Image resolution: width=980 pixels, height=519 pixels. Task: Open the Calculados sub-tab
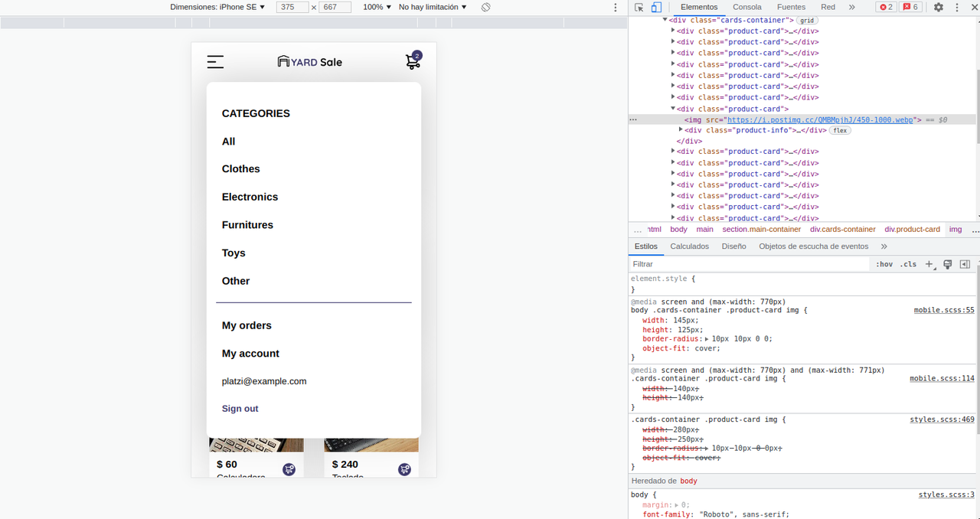[690, 246]
